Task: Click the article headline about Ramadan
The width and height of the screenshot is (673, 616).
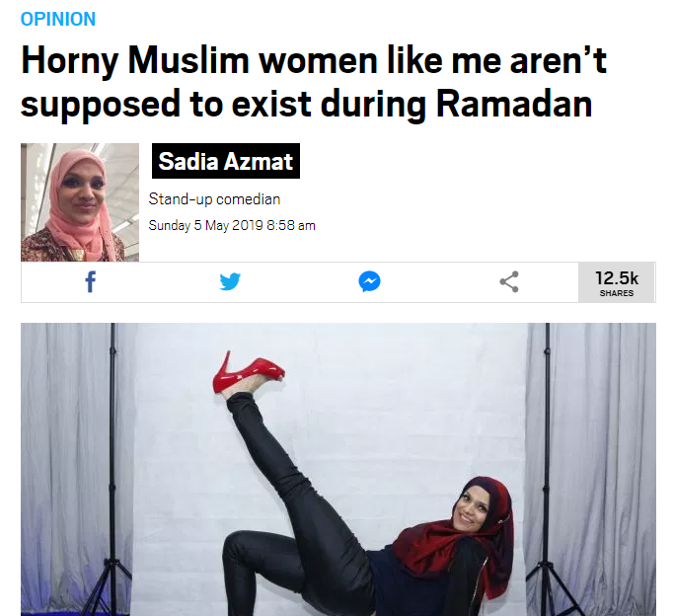Action: pos(314,82)
